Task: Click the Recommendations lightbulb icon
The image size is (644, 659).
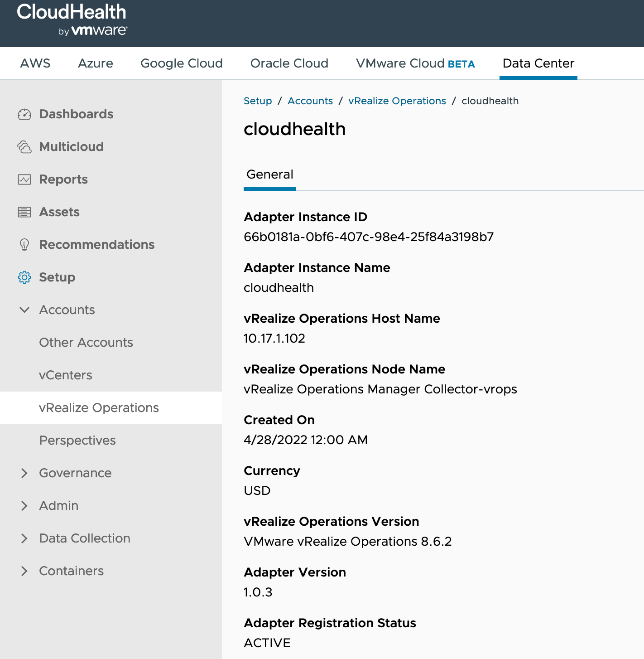Action: tap(24, 245)
